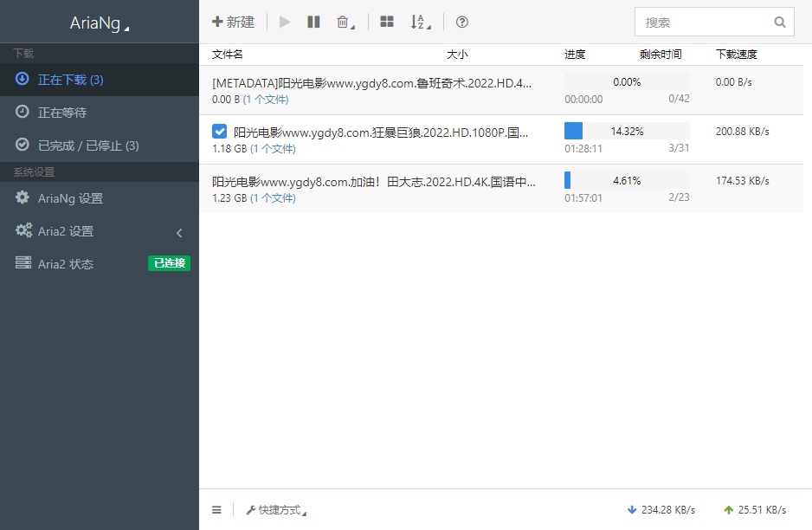Click the 3/31 connections count
The width and height of the screenshot is (812, 530).
tap(679, 147)
